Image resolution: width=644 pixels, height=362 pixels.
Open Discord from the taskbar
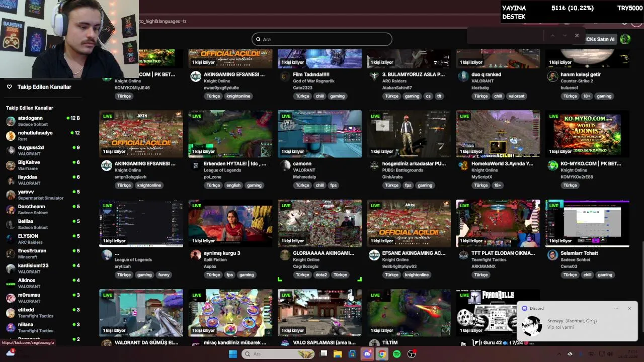coord(367,354)
